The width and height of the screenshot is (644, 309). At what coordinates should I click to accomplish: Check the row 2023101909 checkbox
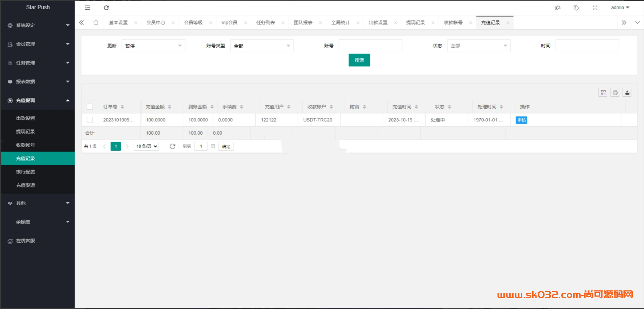(90, 120)
